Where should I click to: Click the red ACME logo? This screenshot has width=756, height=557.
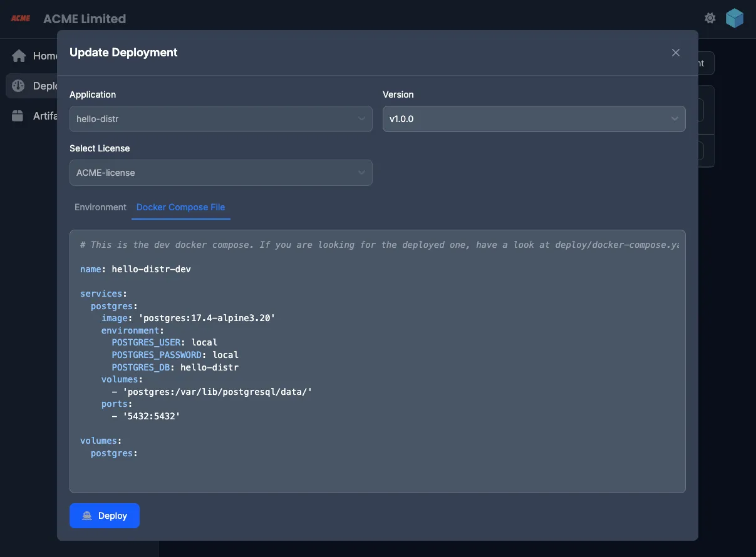(x=21, y=19)
